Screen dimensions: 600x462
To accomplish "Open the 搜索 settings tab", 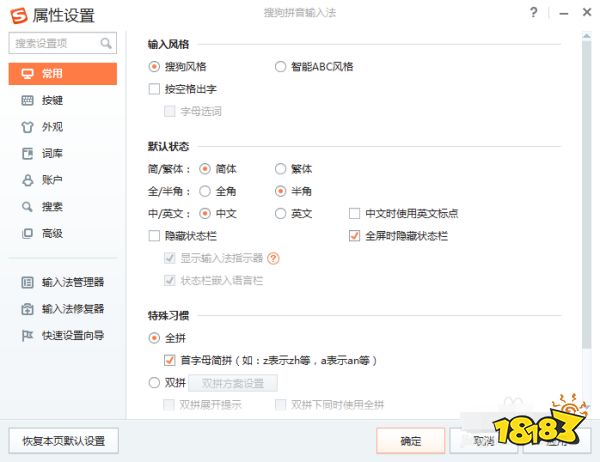I will click(x=63, y=207).
